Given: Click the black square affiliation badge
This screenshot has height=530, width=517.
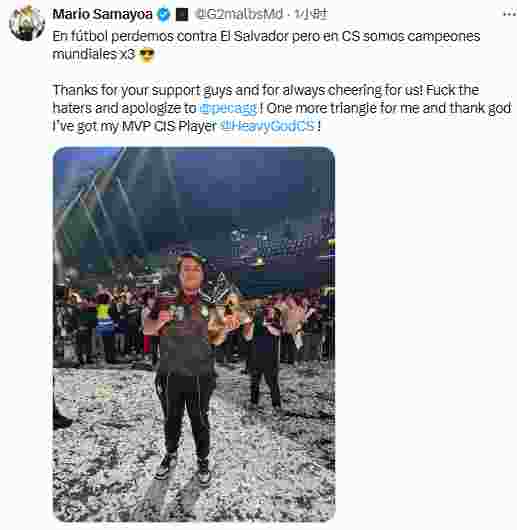Looking at the screenshot, I should click(x=182, y=14).
